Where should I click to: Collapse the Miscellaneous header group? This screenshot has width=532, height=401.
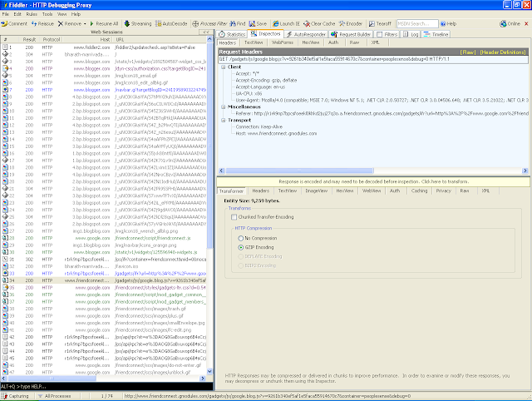point(224,106)
